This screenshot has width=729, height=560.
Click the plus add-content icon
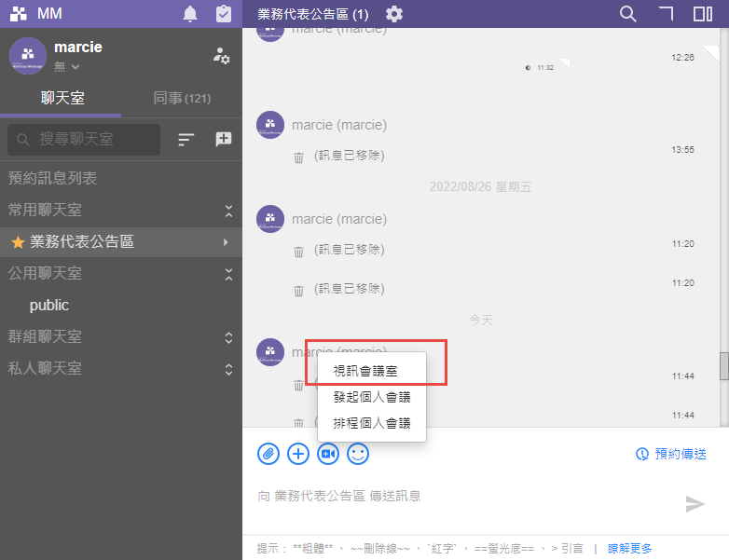pos(298,454)
